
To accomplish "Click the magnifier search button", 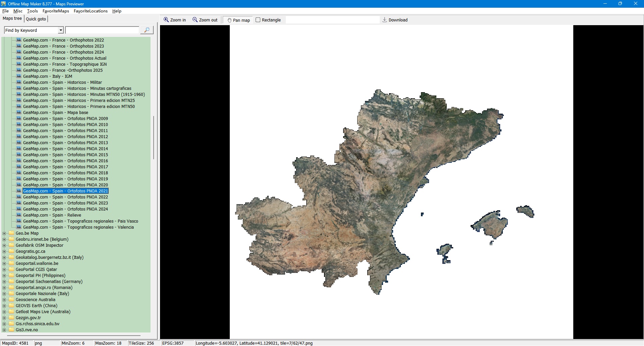I will [x=147, y=30].
